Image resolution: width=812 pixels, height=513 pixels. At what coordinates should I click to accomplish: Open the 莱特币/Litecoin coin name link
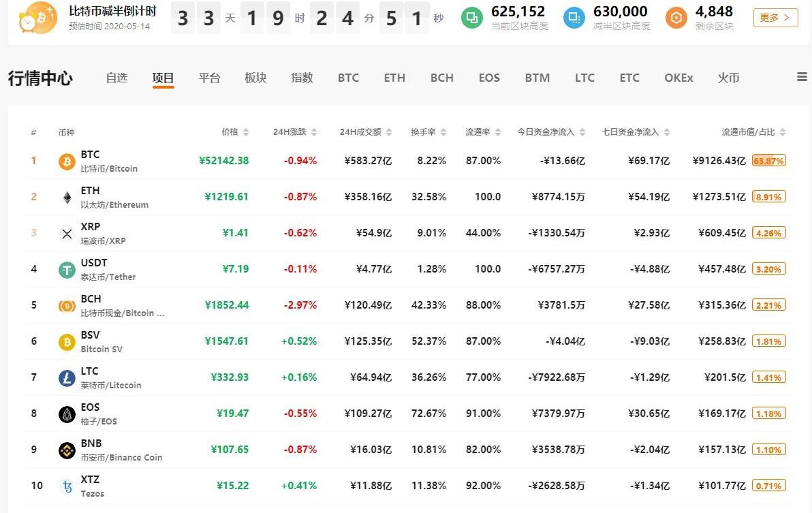[x=111, y=386]
